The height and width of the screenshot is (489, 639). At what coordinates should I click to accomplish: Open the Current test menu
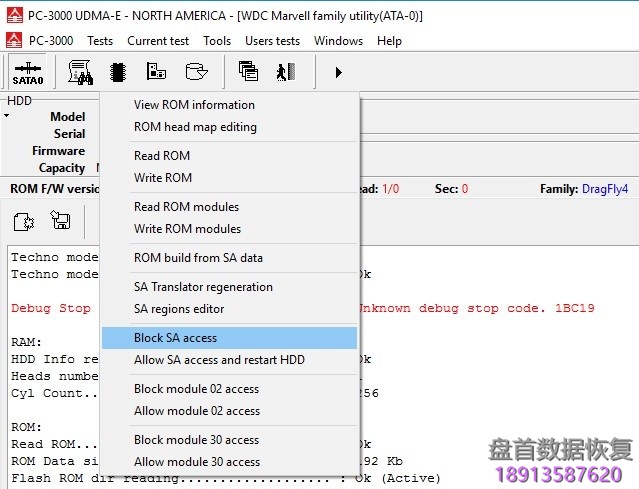[x=158, y=41]
